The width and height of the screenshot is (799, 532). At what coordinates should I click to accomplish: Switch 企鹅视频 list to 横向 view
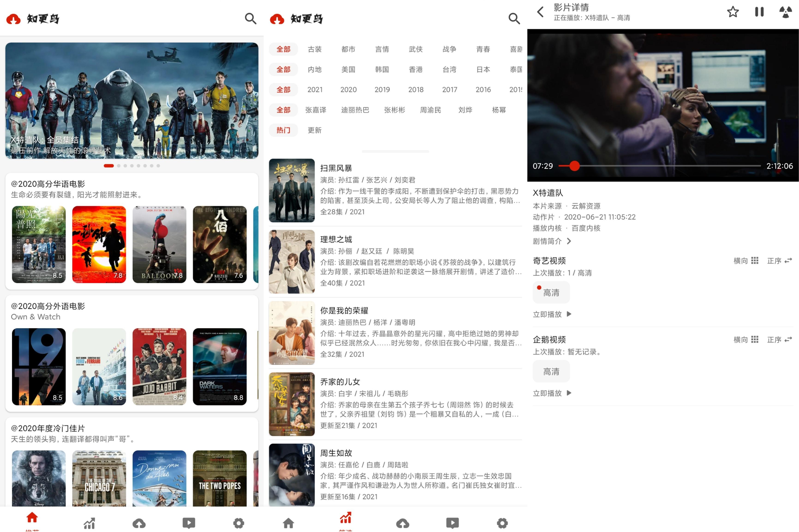tap(746, 339)
